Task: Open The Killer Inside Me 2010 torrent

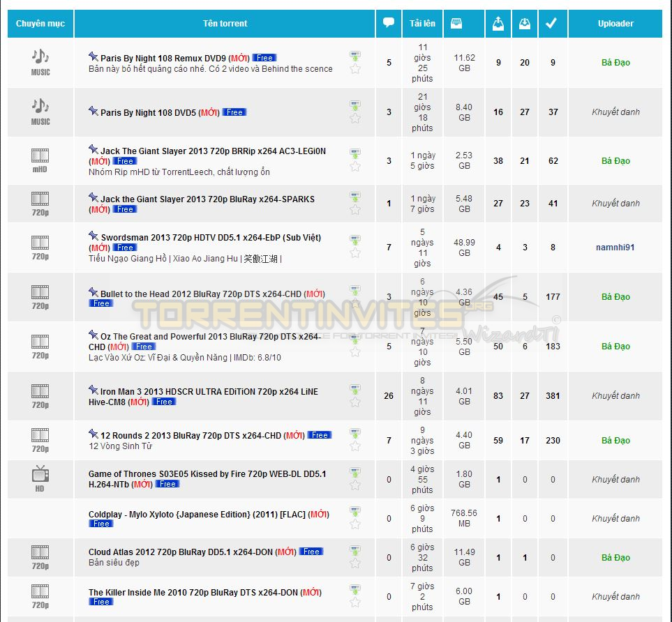Action: tap(193, 593)
